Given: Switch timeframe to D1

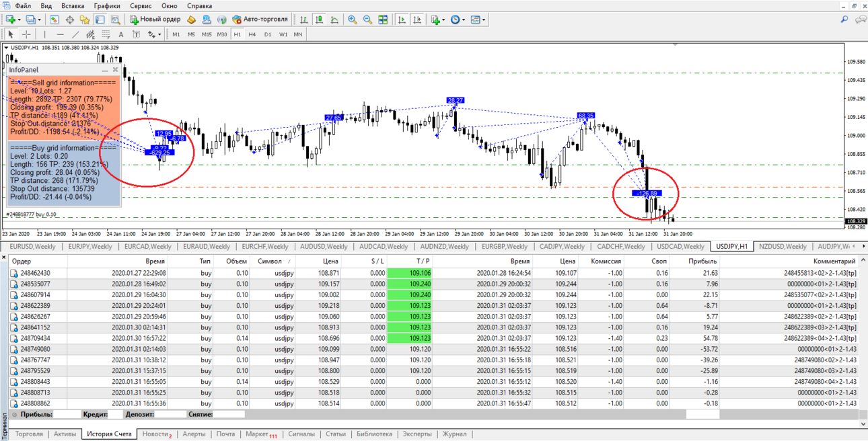Looking at the screenshot, I should [x=268, y=34].
